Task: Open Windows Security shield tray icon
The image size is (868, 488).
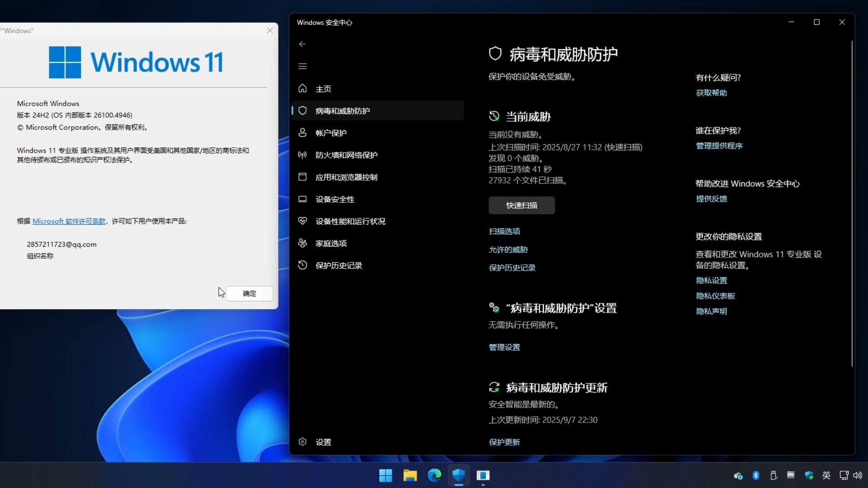Action: tap(809, 475)
